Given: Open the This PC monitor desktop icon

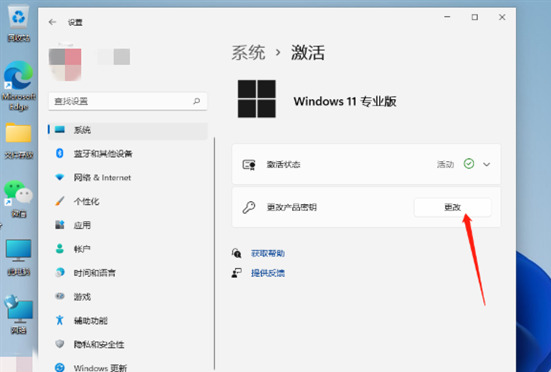Looking at the screenshot, I should [18, 257].
